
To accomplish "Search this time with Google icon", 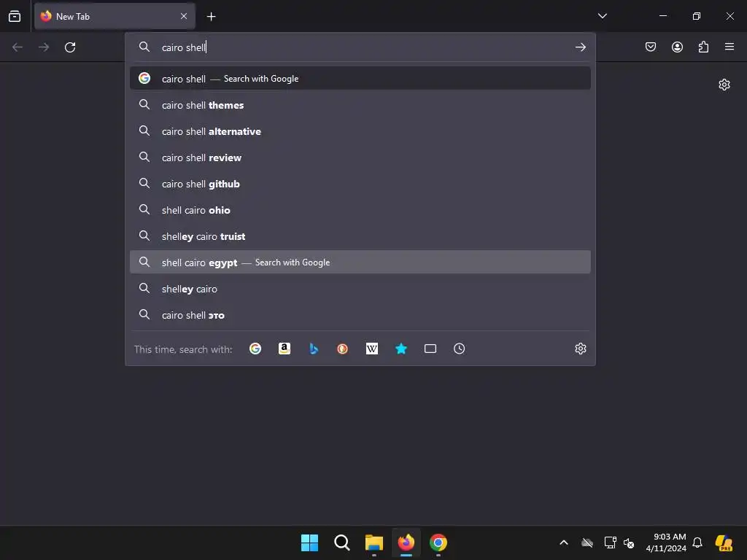I will 255,349.
